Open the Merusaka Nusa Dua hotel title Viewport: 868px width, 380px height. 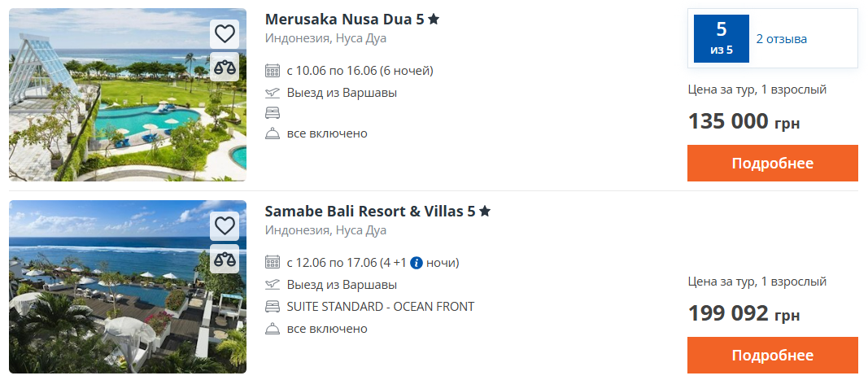(346, 20)
